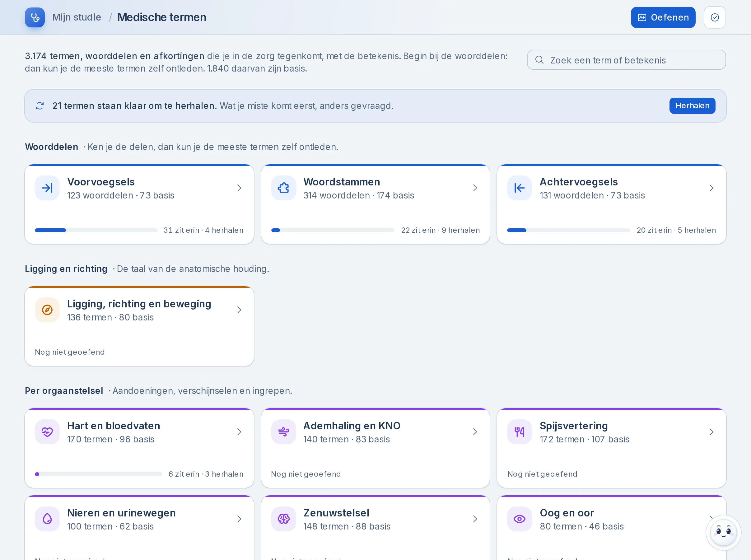The width and height of the screenshot is (751, 560).
Task: Click the brain icon for Zenuwstelsel
Action: tap(283, 519)
